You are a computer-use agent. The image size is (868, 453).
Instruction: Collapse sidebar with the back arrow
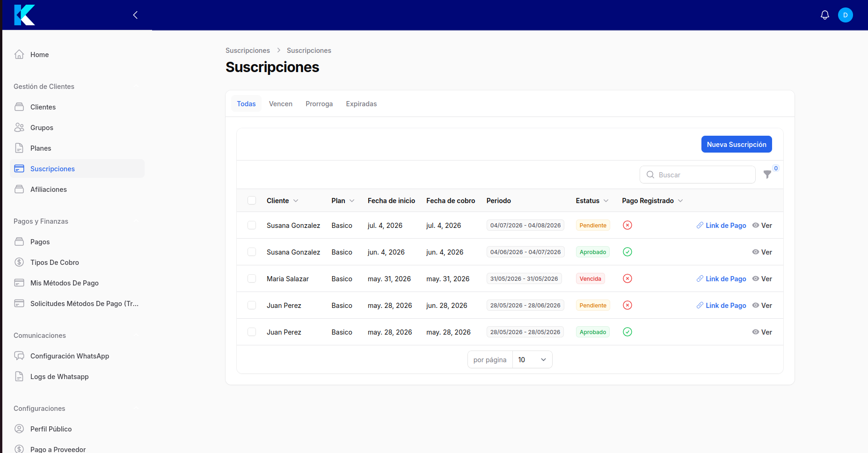pos(135,15)
